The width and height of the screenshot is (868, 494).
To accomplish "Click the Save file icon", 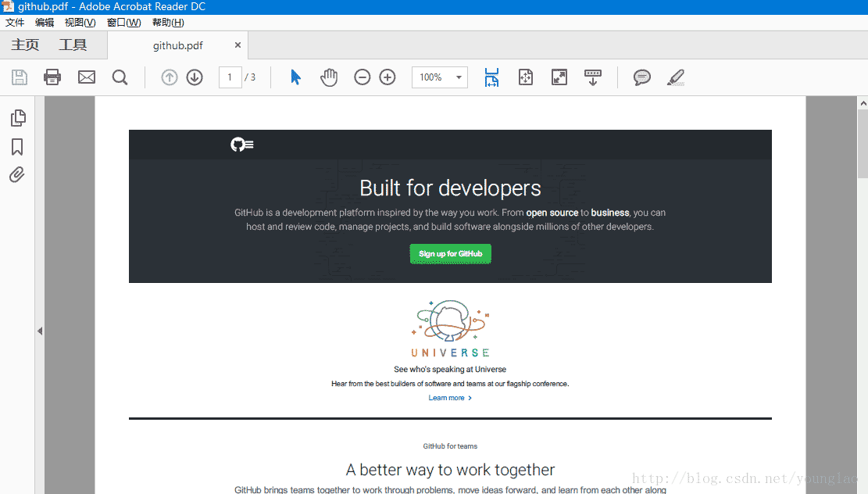I will (x=20, y=77).
